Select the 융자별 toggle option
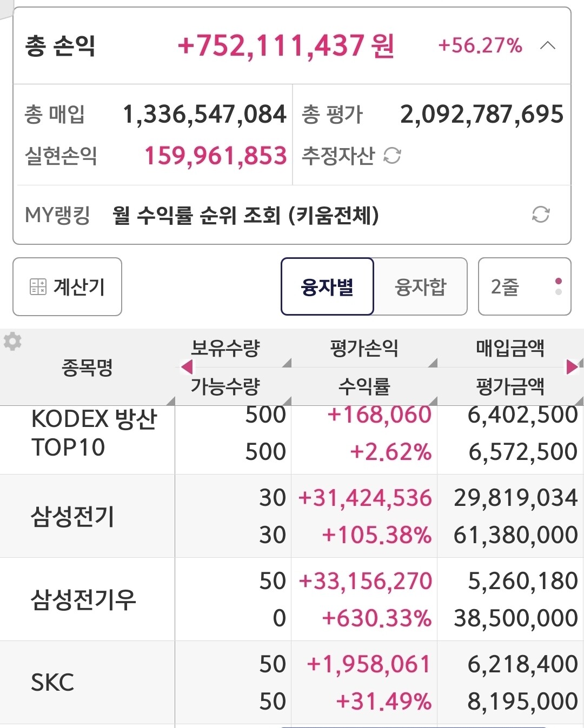Screen dimensions: 584x728 pyautogui.click(x=327, y=286)
